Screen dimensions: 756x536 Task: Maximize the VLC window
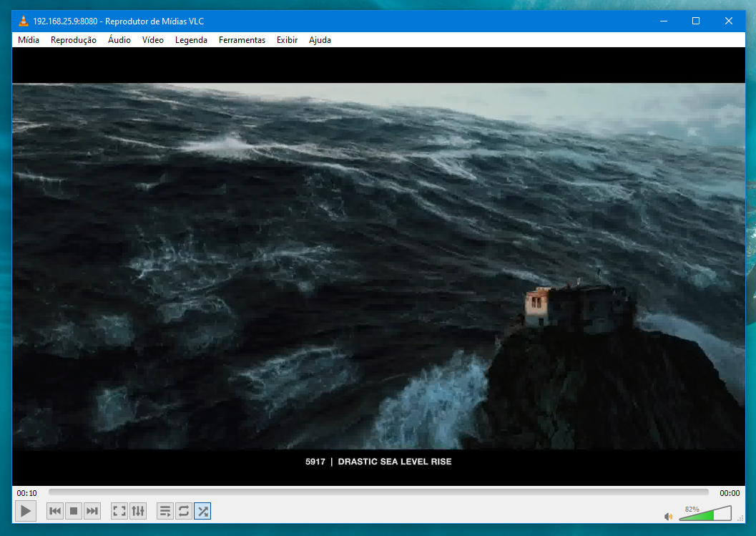pyautogui.click(x=696, y=21)
